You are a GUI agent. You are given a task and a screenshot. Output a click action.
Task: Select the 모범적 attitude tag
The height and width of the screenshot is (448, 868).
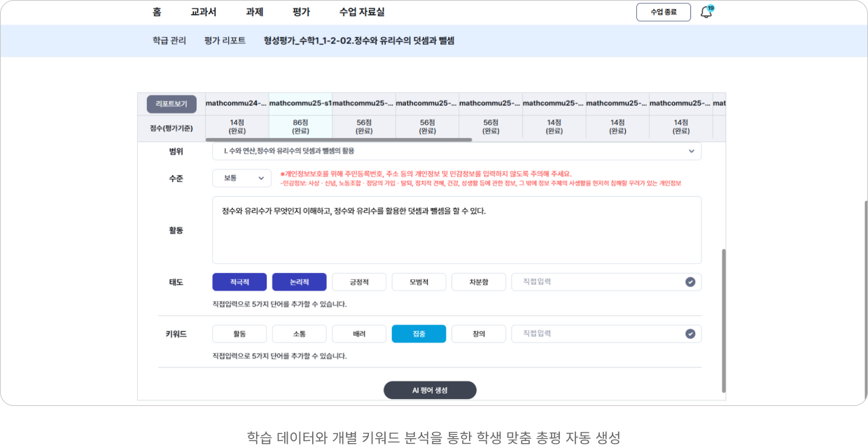pyautogui.click(x=419, y=282)
